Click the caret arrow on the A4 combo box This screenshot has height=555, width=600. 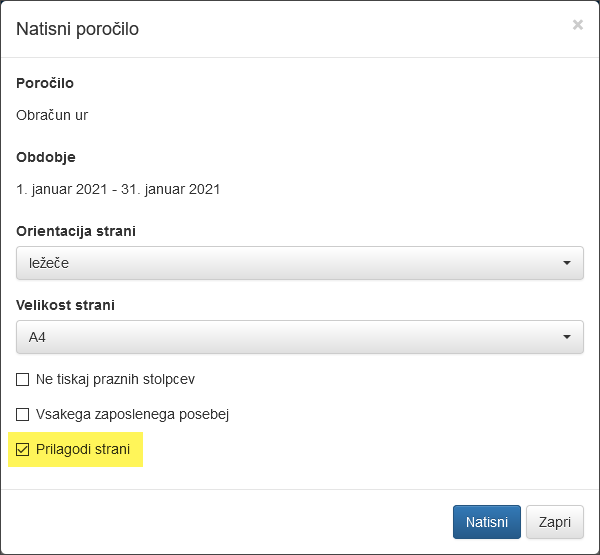(567, 337)
